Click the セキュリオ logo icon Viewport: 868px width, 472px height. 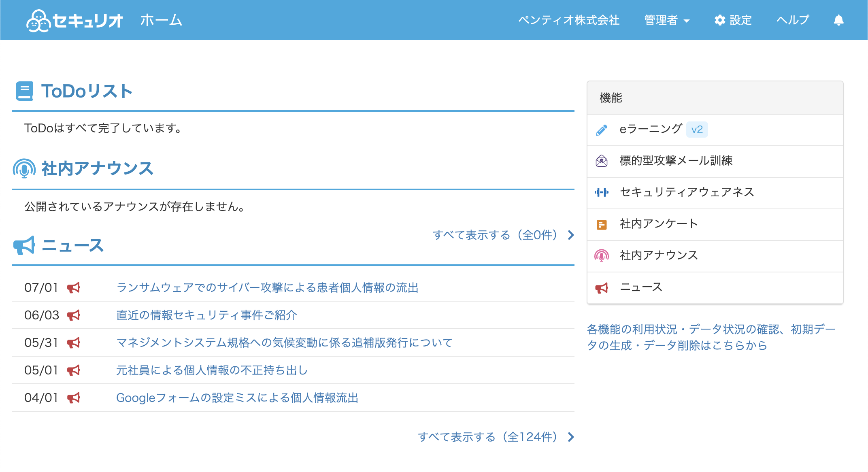38,20
